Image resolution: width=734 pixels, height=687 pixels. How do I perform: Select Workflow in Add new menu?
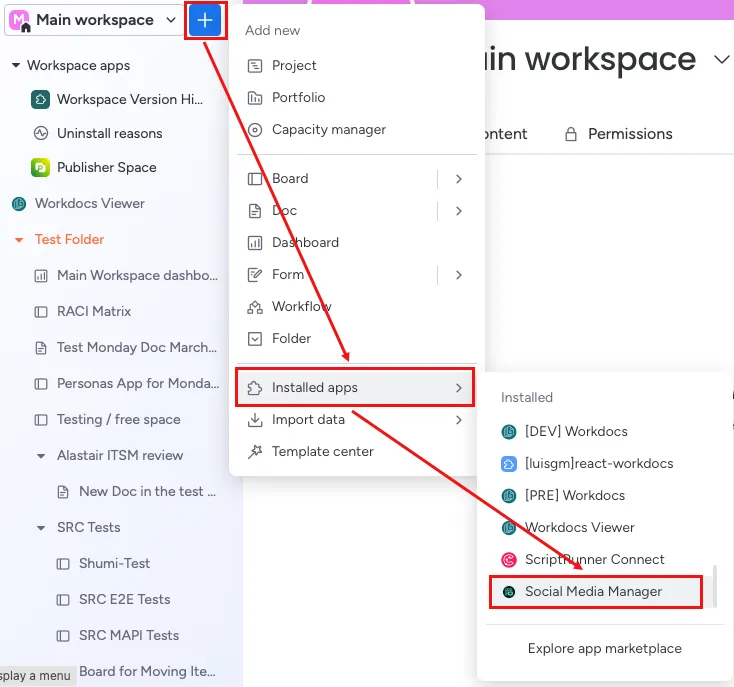tap(357, 307)
